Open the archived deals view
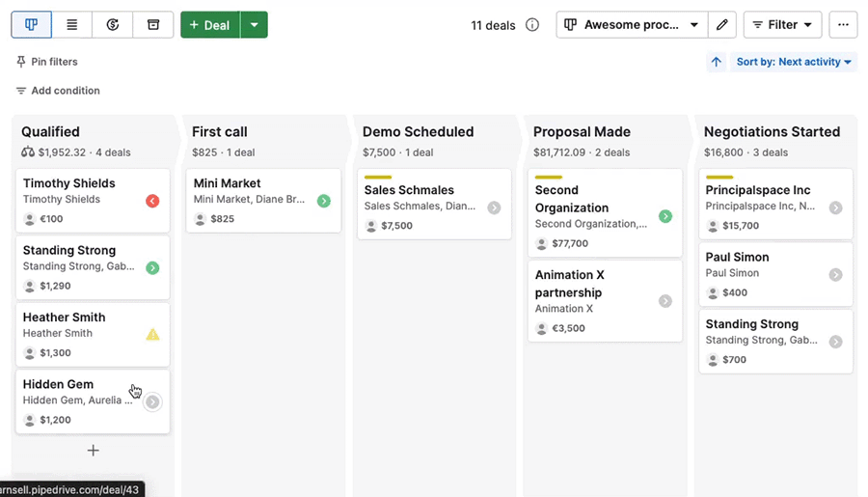The height and width of the screenshot is (497, 868). pyautogui.click(x=153, y=25)
